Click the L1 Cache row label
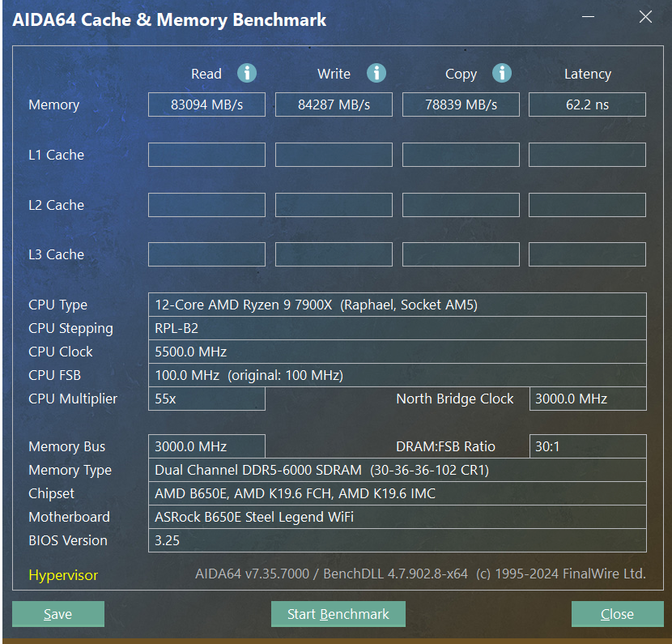This screenshot has width=672, height=644. point(56,155)
